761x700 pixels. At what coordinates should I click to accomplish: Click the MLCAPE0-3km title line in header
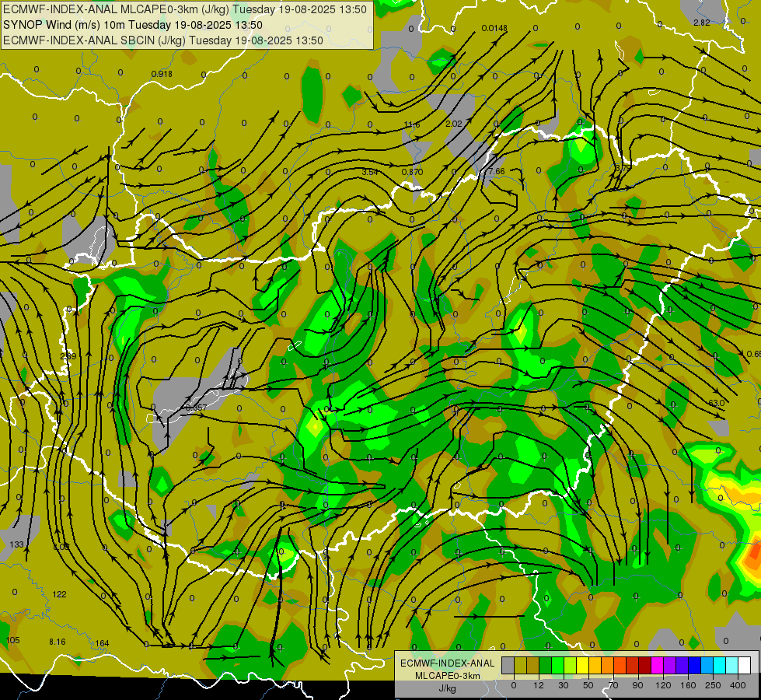pyautogui.click(x=185, y=9)
